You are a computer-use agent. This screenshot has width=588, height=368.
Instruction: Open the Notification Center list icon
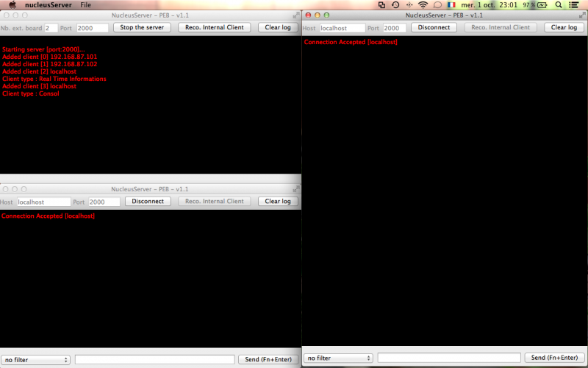[x=573, y=5]
